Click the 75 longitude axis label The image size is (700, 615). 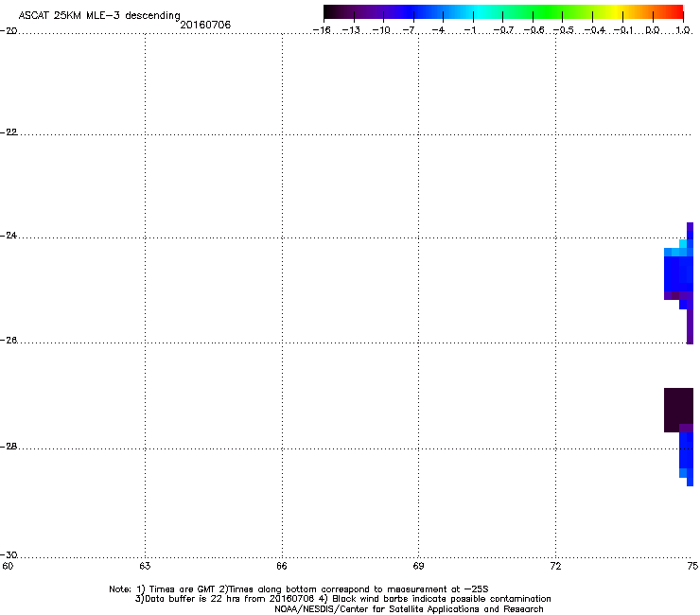692,566
